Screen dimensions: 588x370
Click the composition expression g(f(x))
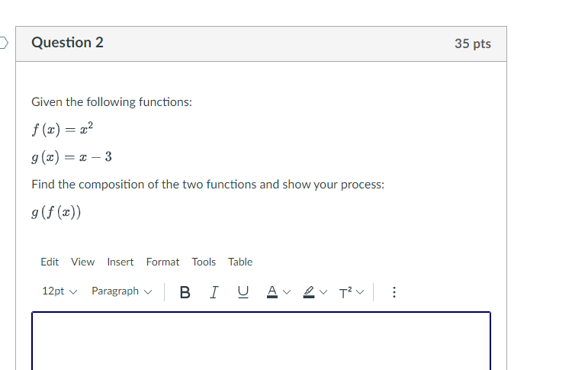(56, 212)
